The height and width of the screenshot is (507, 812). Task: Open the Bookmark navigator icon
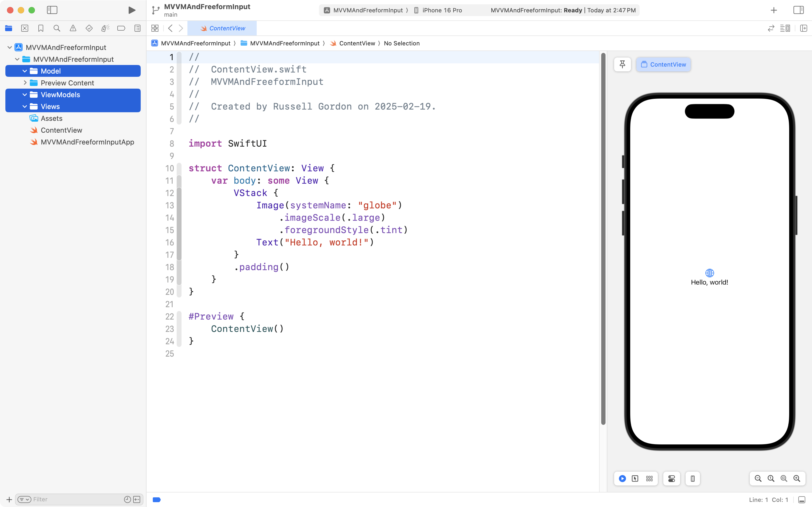coord(41,28)
